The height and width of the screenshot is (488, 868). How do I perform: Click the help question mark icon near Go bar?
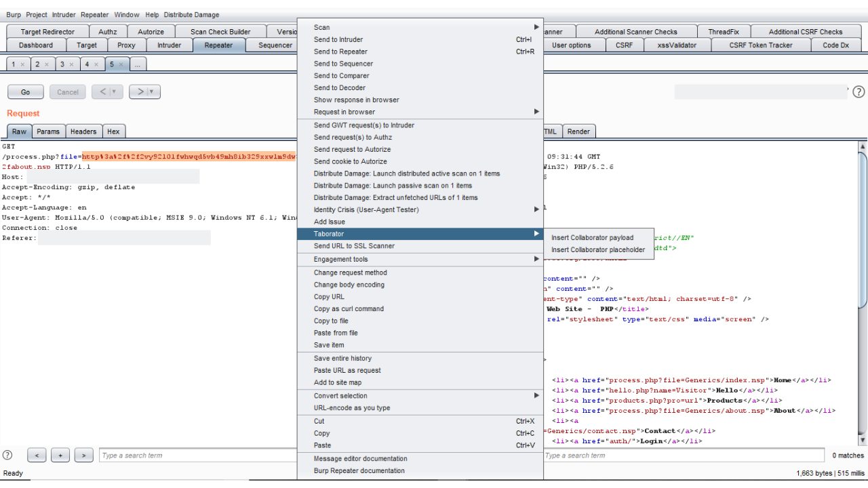(x=859, y=91)
